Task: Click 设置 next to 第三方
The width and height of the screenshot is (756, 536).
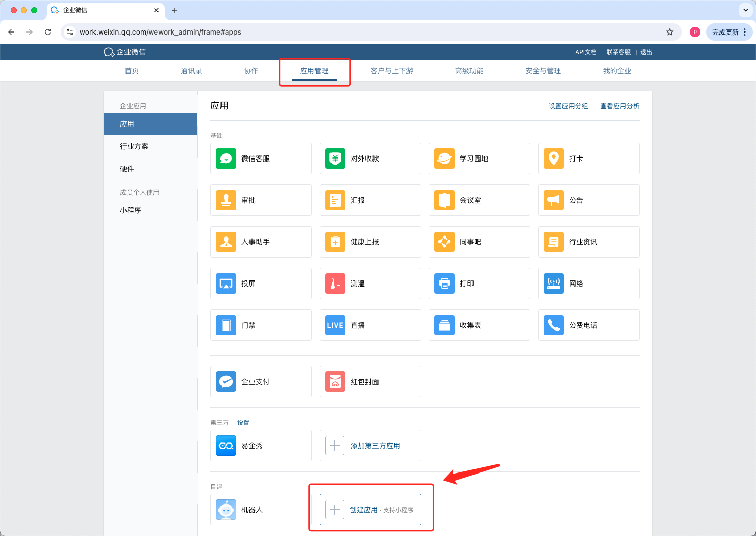Action: [x=243, y=423]
